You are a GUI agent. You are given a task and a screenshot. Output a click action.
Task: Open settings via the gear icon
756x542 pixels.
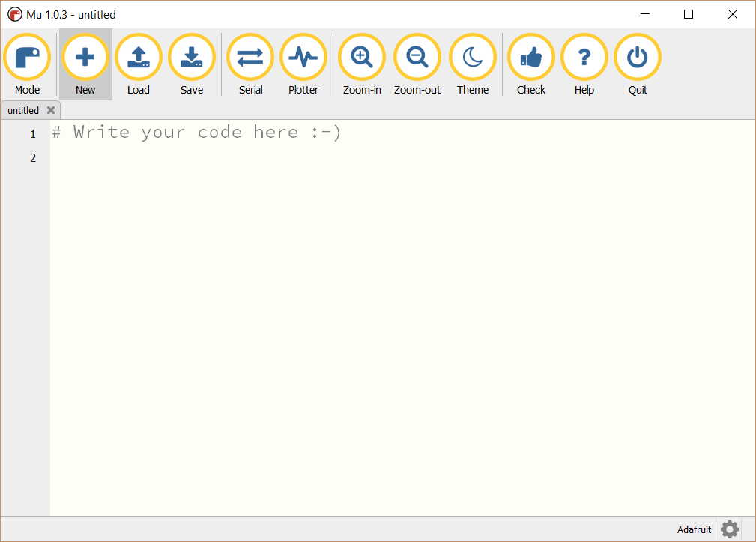point(729,529)
